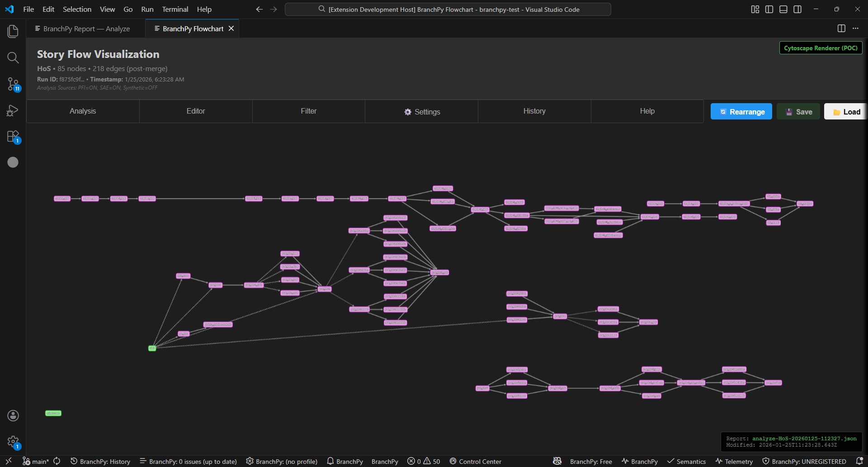Toggle the Panel visibility in the title bar
The image size is (868, 467).
coord(783,9)
